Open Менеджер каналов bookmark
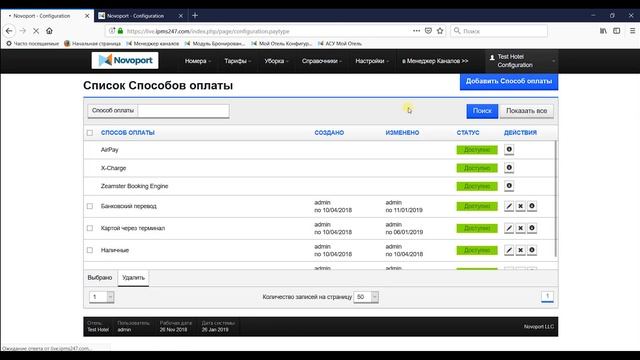Screen dimensions: 640x360 [153, 43]
